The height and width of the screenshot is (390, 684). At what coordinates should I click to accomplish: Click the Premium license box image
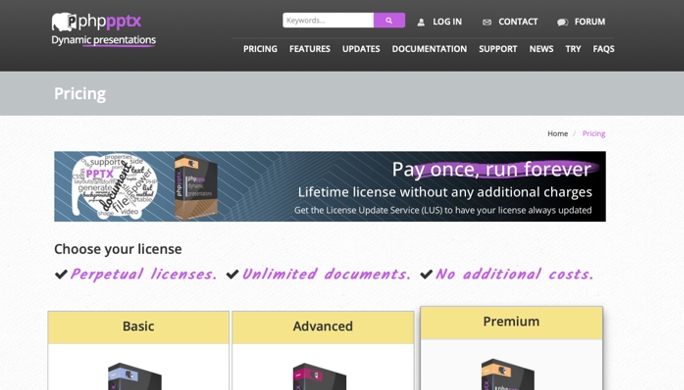point(508,374)
